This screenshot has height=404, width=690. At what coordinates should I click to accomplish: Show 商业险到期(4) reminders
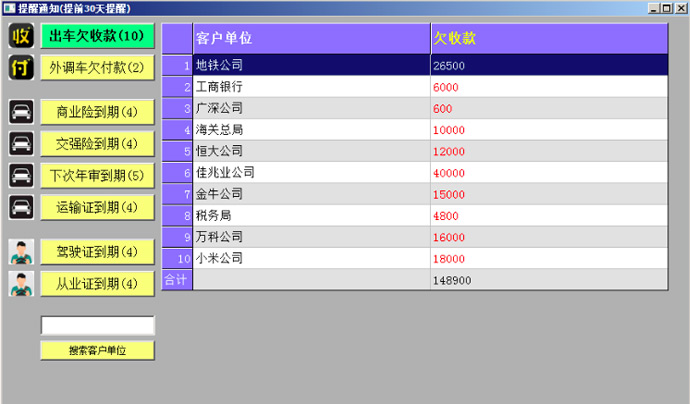tap(97, 112)
